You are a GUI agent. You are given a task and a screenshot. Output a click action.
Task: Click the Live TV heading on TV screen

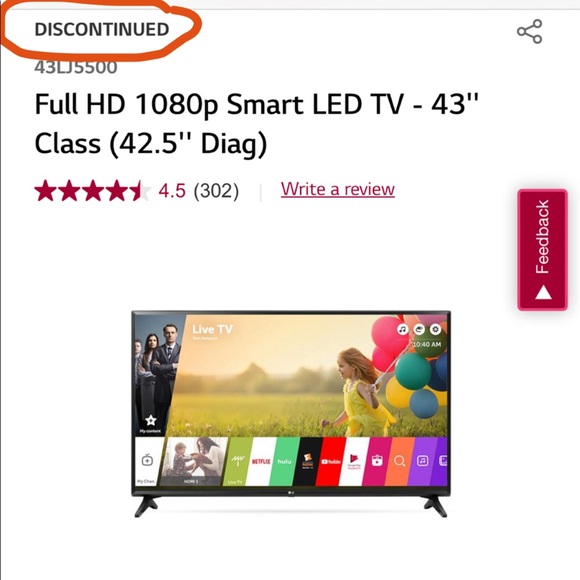tap(212, 329)
